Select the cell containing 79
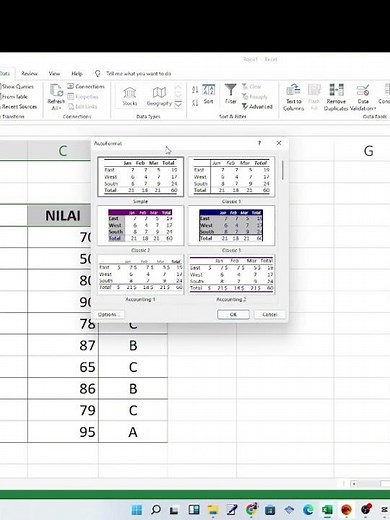This screenshot has width=390, height=520. [63, 410]
